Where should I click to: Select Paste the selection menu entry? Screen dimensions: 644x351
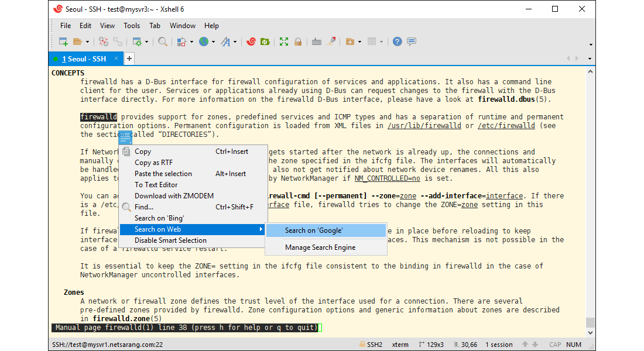tap(193, 174)
